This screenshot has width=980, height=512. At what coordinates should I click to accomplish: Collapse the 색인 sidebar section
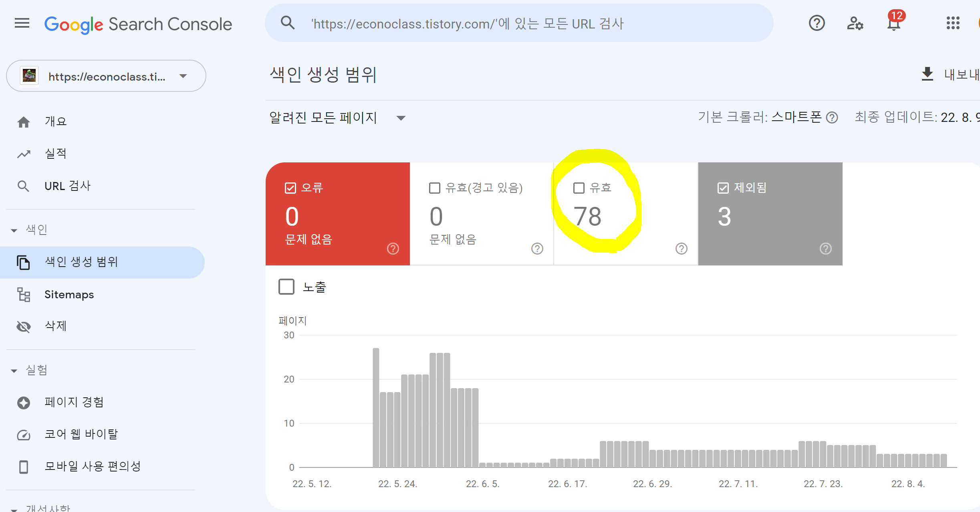[14, 230]
